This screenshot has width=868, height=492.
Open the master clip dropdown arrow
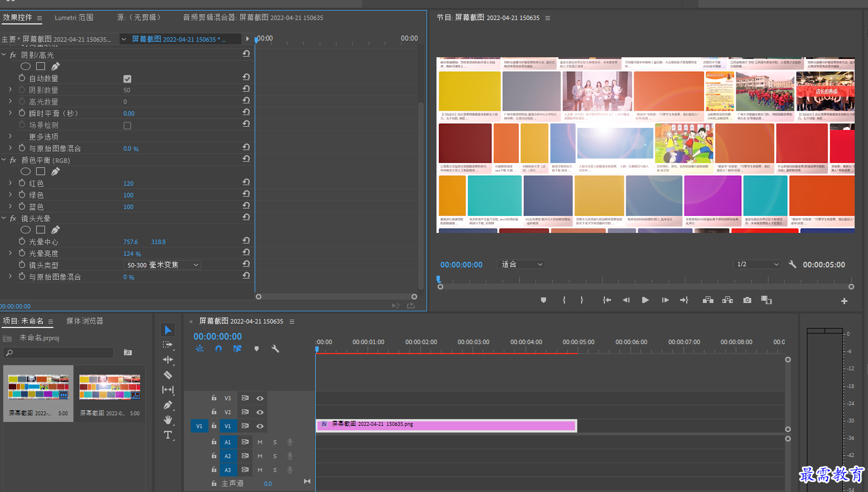(123, 39)
